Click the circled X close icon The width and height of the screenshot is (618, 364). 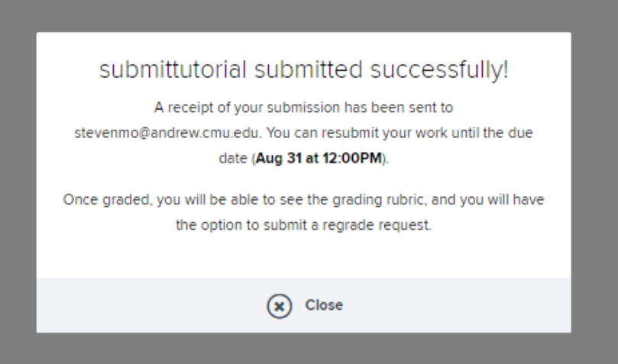coord(279,306)
